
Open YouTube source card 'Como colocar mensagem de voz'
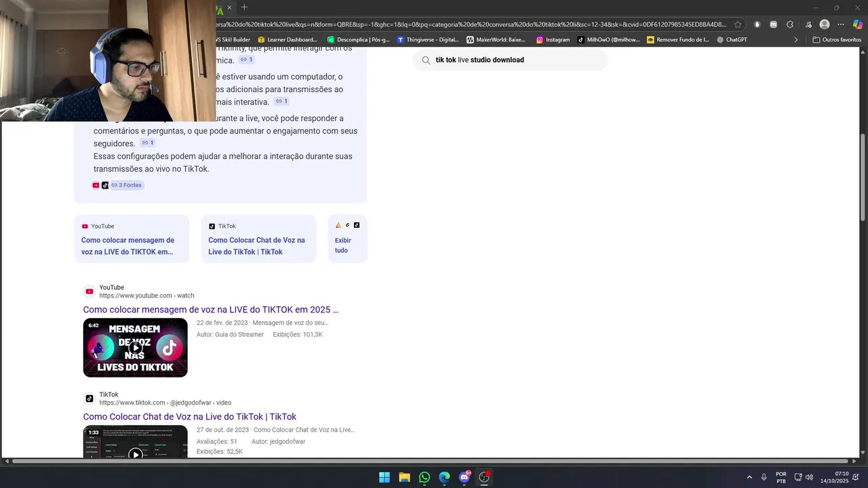(132, 239)
